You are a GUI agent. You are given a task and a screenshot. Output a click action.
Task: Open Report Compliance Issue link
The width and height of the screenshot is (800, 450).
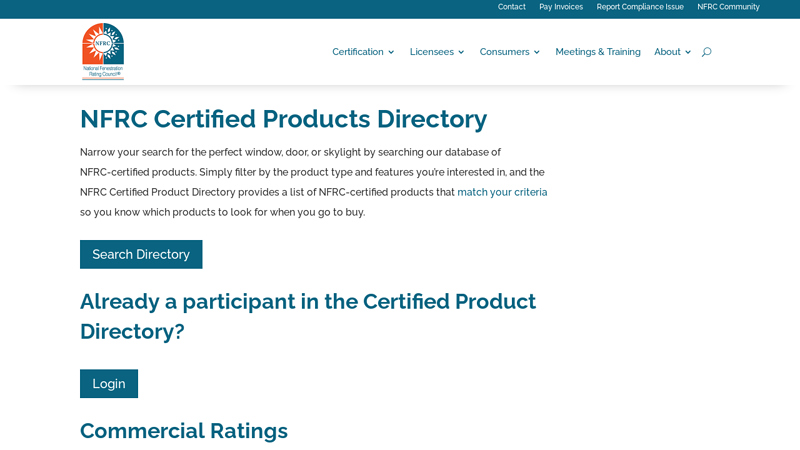point(640,7)
